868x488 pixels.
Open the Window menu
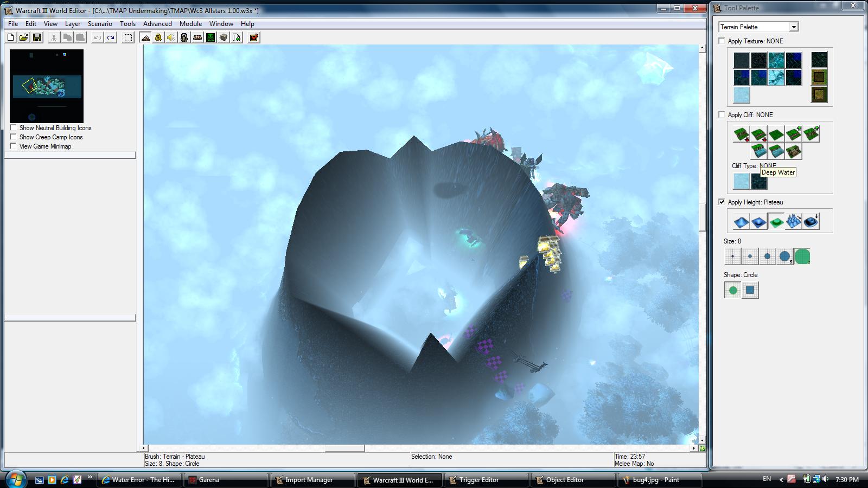pos(221,24)
